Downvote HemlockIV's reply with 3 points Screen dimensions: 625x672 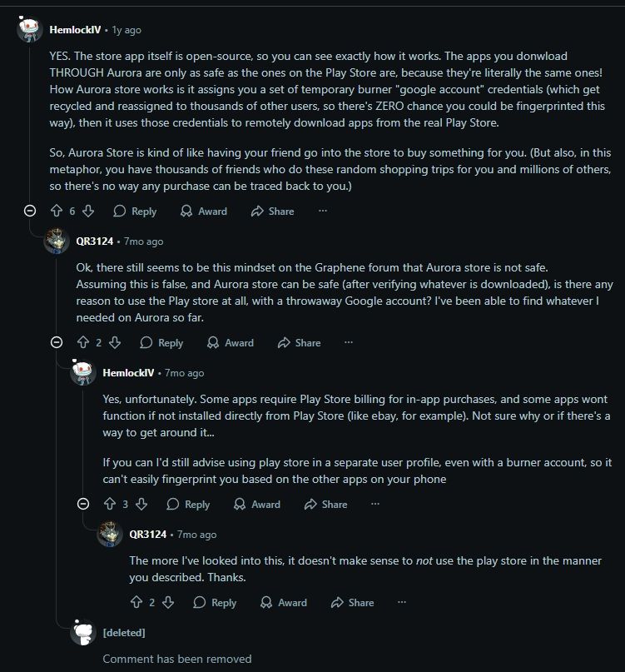(141, 504)
